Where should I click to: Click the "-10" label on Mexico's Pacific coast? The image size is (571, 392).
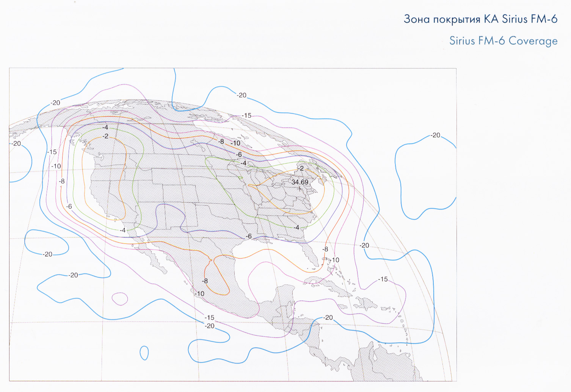pyautogui.click(x=199, y=294)
